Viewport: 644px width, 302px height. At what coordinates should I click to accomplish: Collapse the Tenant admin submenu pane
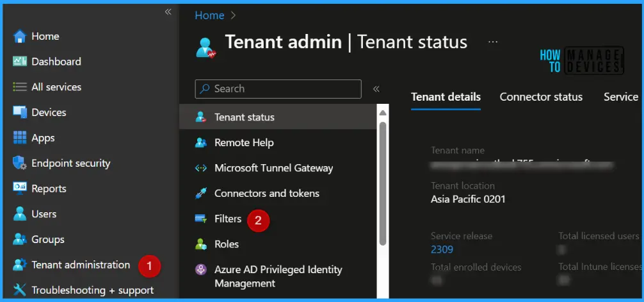376,89
